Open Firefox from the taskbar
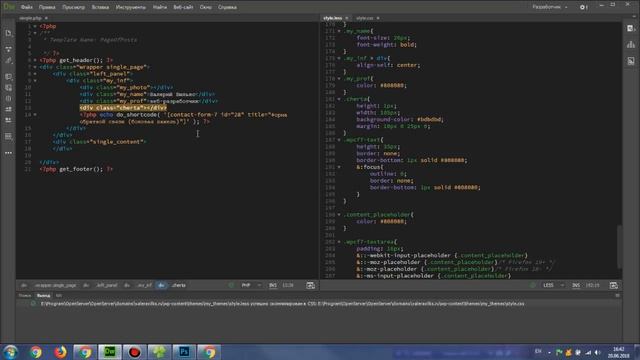640x360 pixels. click(x=60, y=352)
